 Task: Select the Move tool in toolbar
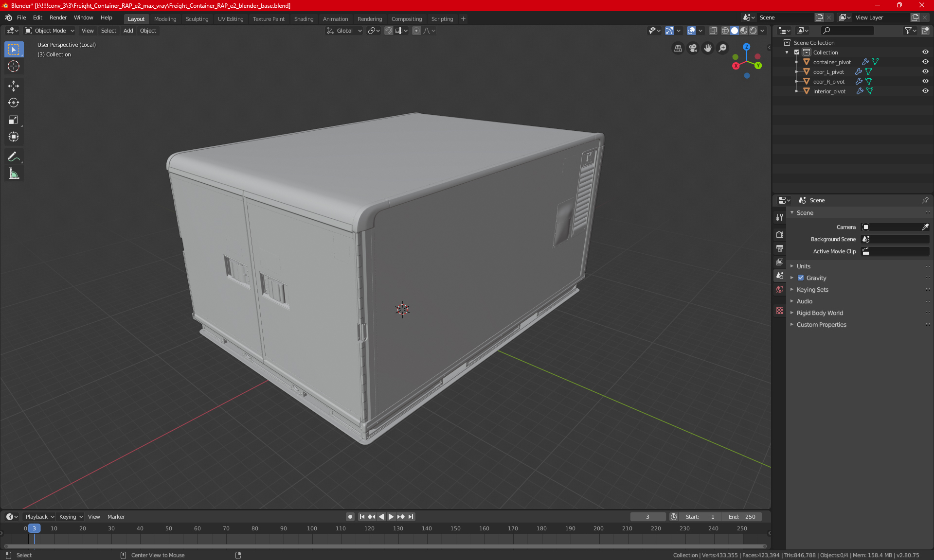13,85
